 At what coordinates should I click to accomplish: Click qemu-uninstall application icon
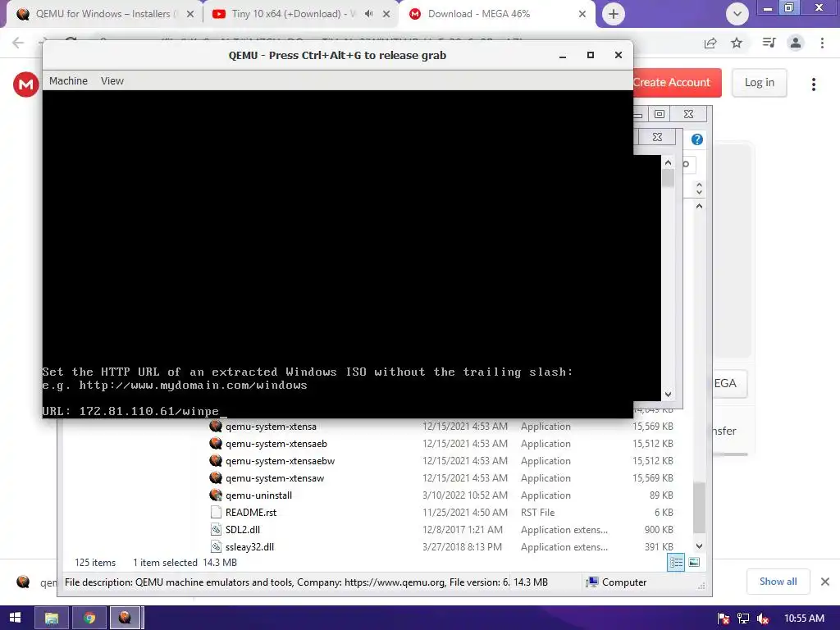click(x=216, y=495)
